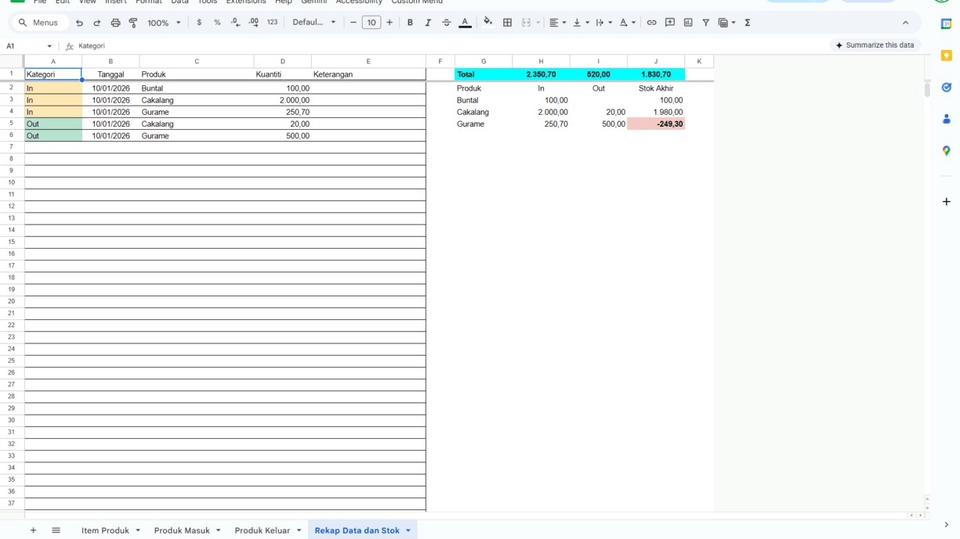The width and height of the screenshot is (960, 539).
Task: Insert a chart using the toolbar icon
Action: (688, 23)
